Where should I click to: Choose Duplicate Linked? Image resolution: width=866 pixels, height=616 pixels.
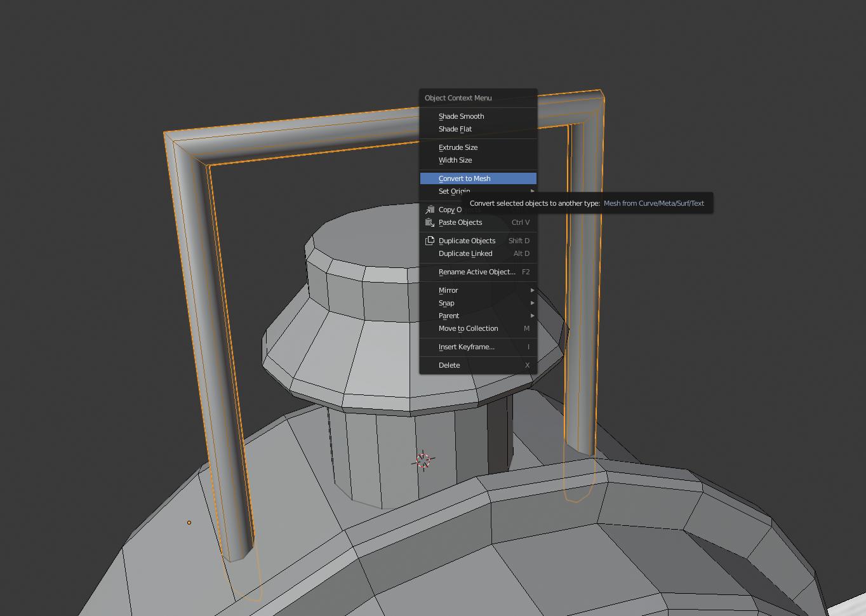[x=478, y=253]
